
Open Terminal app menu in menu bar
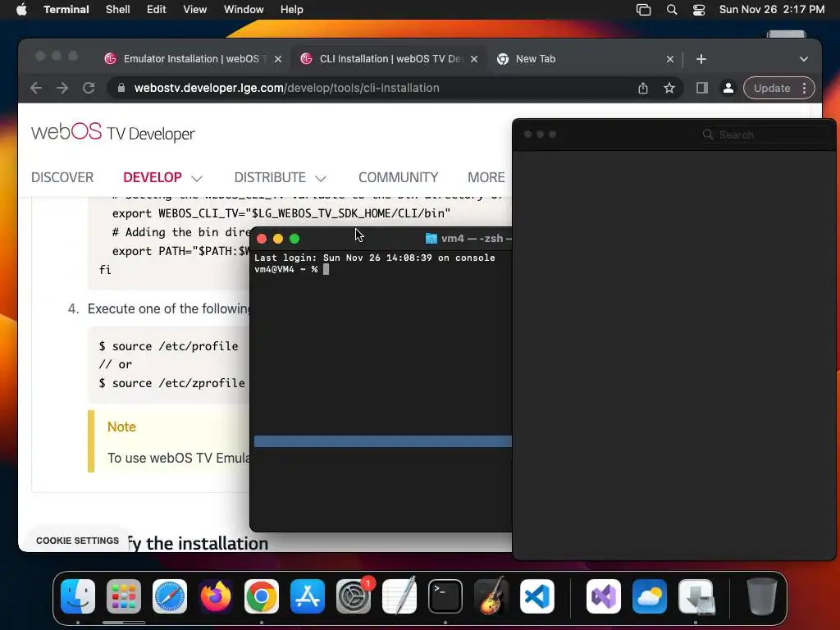(66, 9)
